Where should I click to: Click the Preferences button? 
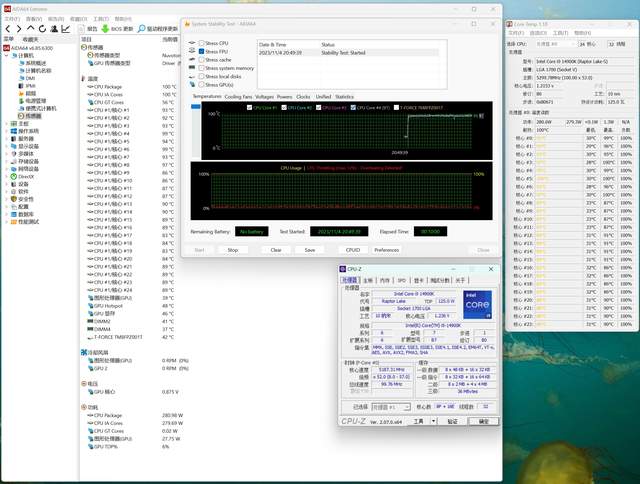click(386, 249)
